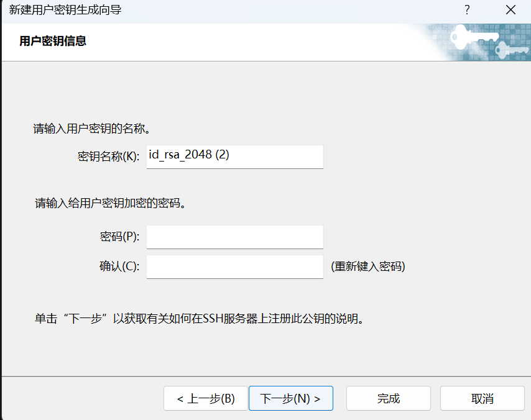Screen dimensions: 531x420
Task: Select the 确认(C) confirm password field
Action: click(234, 267)
